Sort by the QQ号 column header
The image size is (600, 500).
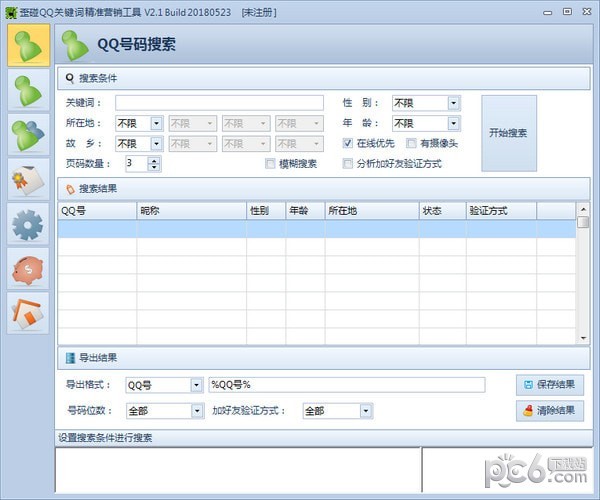(97, 210)
